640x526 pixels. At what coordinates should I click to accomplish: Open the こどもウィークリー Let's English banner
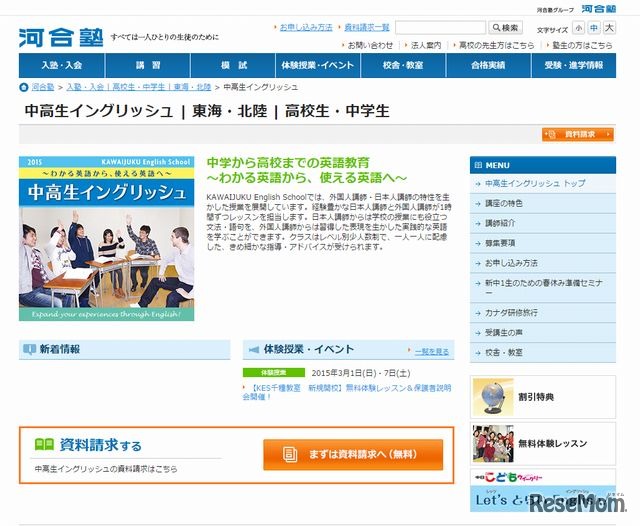(543, 490)
